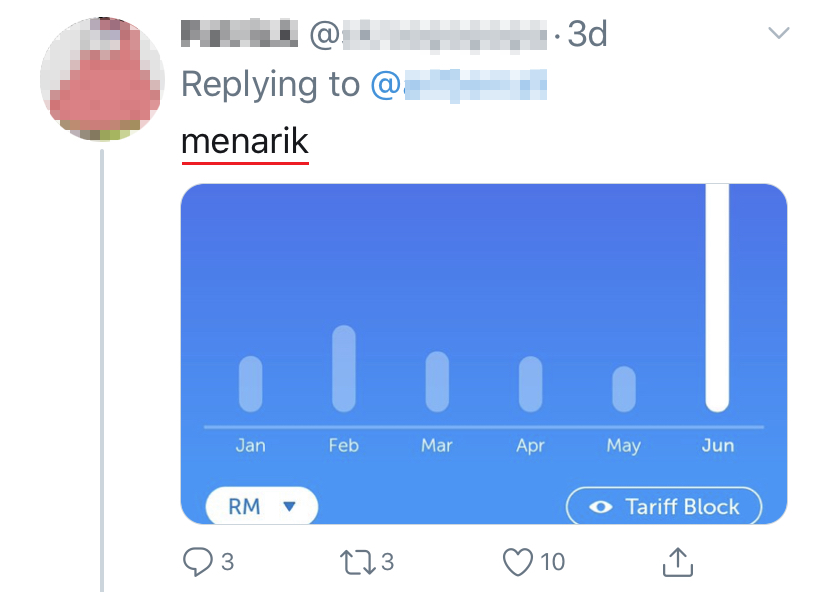
Task: Open the tweet author's profile avatar
Action: [x=101, y=79]
